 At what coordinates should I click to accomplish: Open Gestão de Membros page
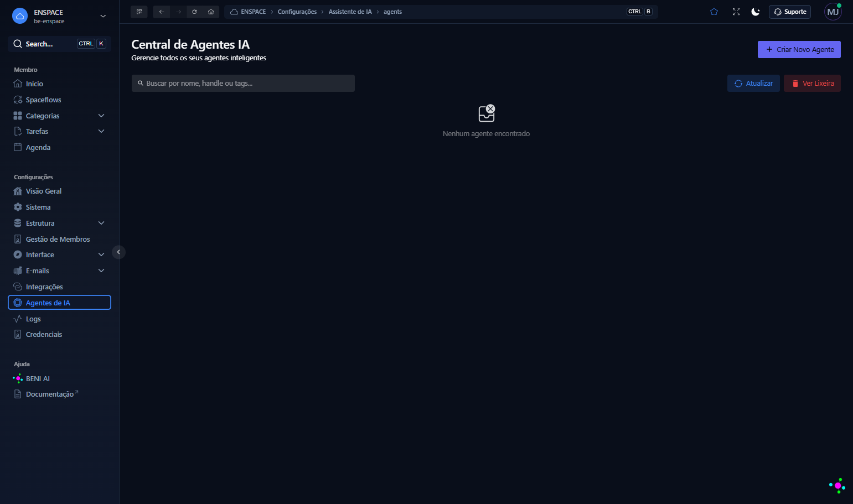[x=59, y=239]
